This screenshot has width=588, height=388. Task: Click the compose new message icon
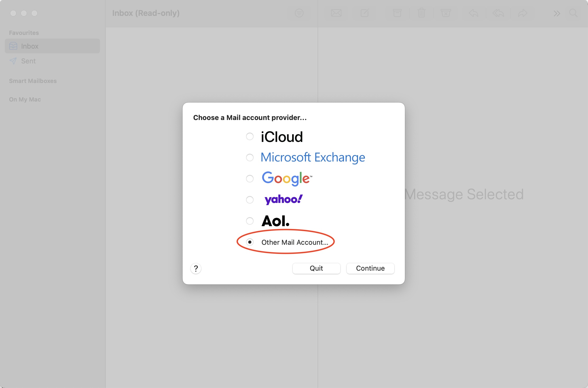click(x=365, y=13)
